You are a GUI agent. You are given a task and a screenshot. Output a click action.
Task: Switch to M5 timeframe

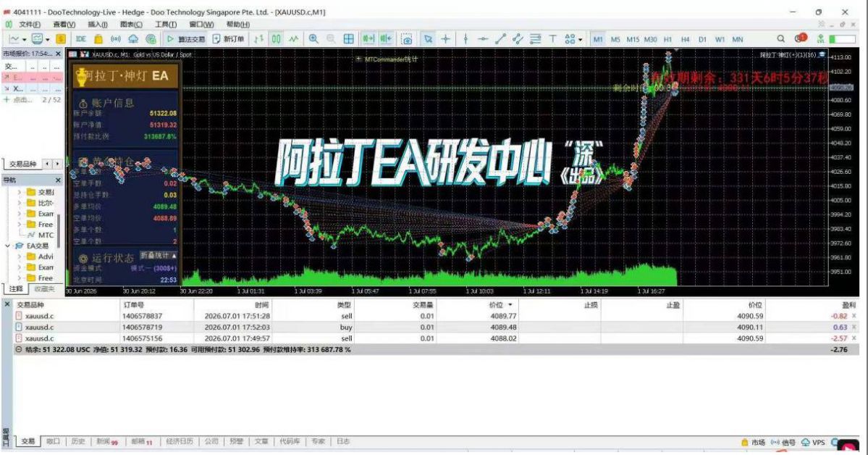615,39
